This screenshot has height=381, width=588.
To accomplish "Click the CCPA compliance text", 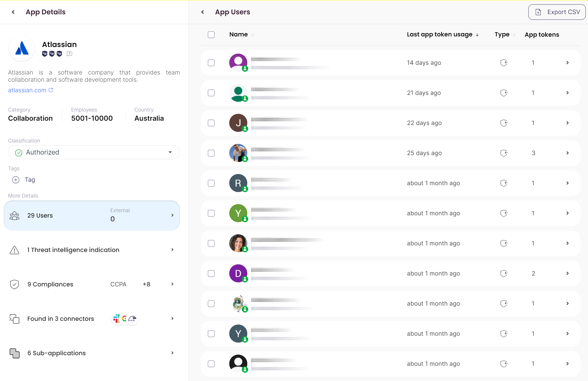I will 118,284.
